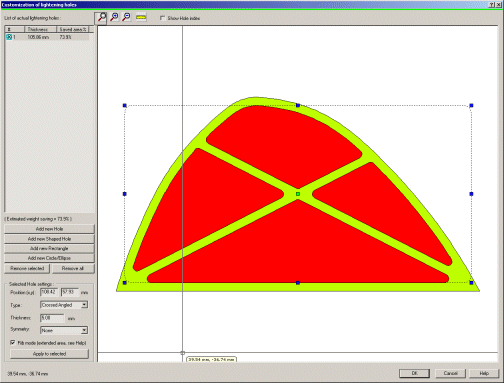Viewport: 504px width, 383px height.
Task: Click the Saved area % column header
Action: pyautogui.click(x=73, y=29)
